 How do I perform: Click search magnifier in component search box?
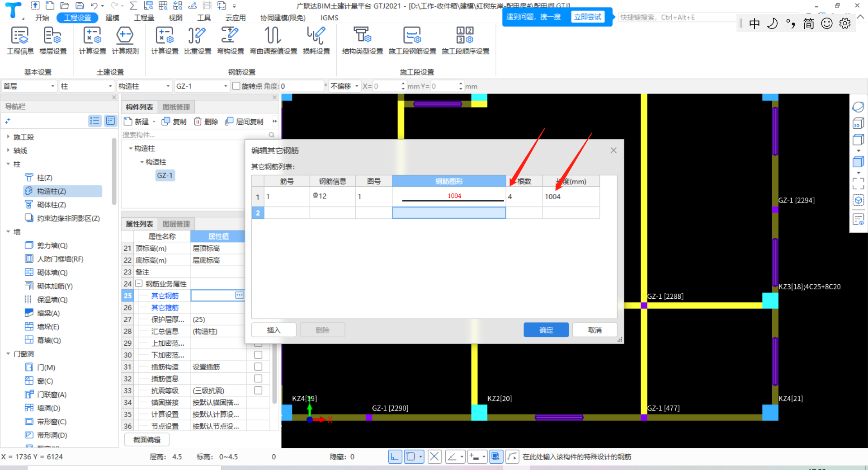272,135
